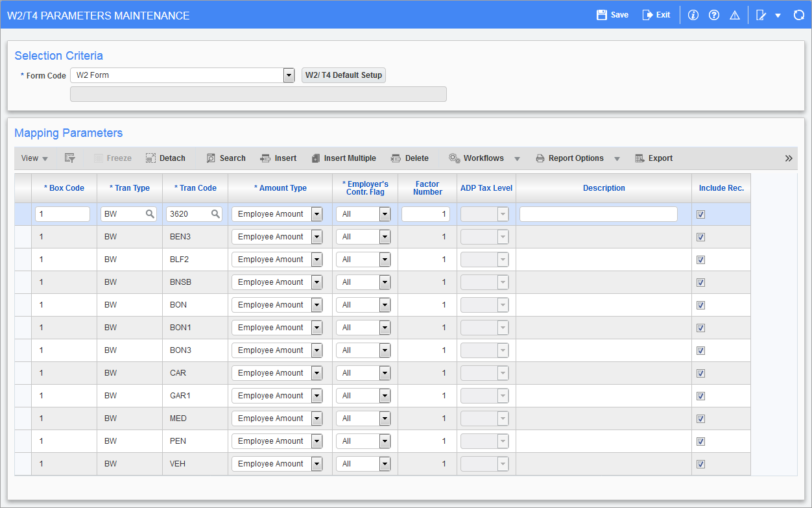This screenshot has width=812, height=508.
Task: Click the warning triangle icon
Action: (x=735, y=15)
